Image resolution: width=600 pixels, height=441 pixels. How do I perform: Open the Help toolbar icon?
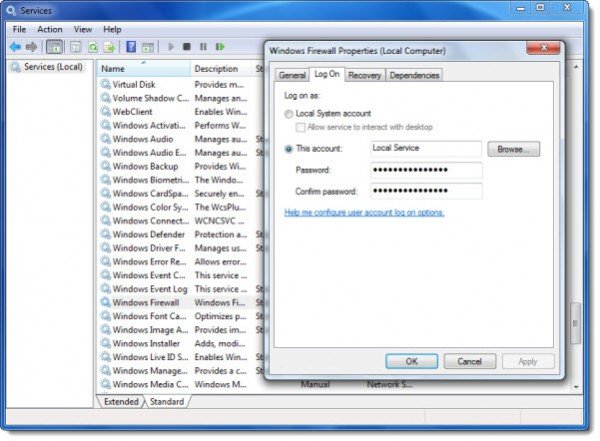[131, 47]
